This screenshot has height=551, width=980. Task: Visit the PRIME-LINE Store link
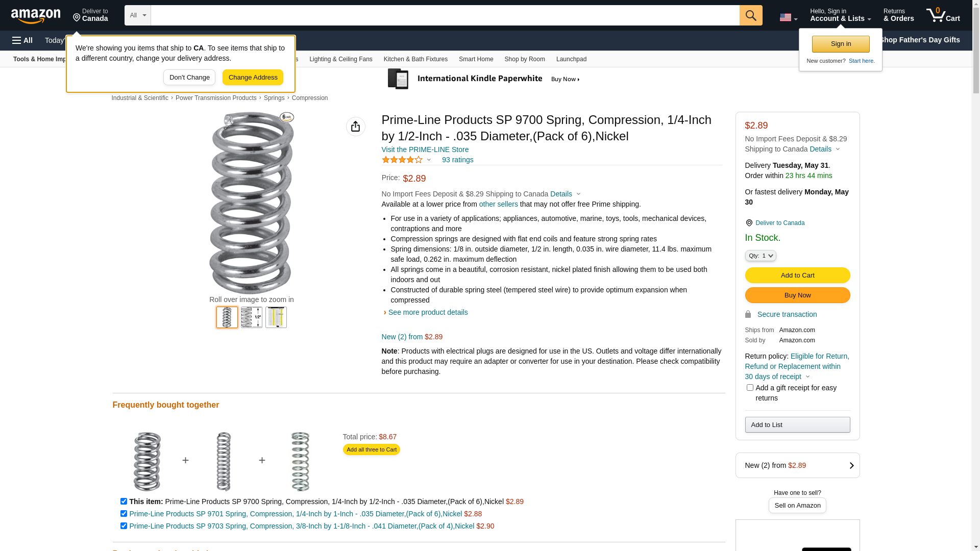[x=425, y=149]
